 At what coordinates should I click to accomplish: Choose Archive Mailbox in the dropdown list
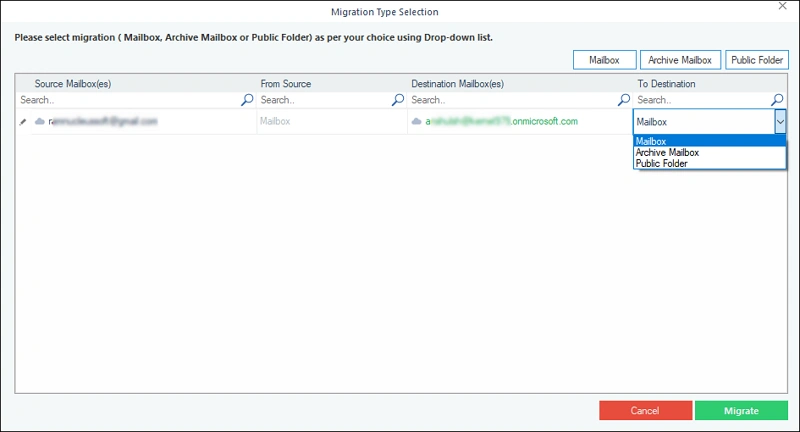[x=709, y=153]
